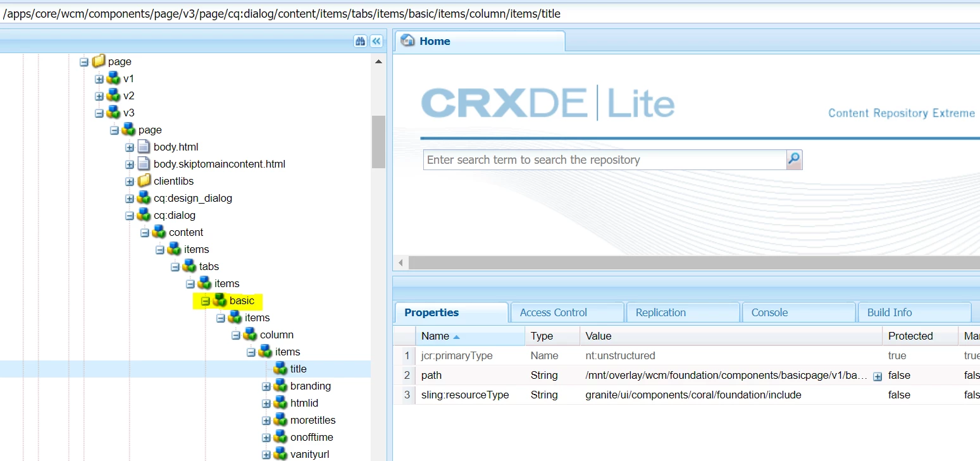Select the title tree node
Image resolution: width=980 pixels, height=461 pixels.
(299, 369)
